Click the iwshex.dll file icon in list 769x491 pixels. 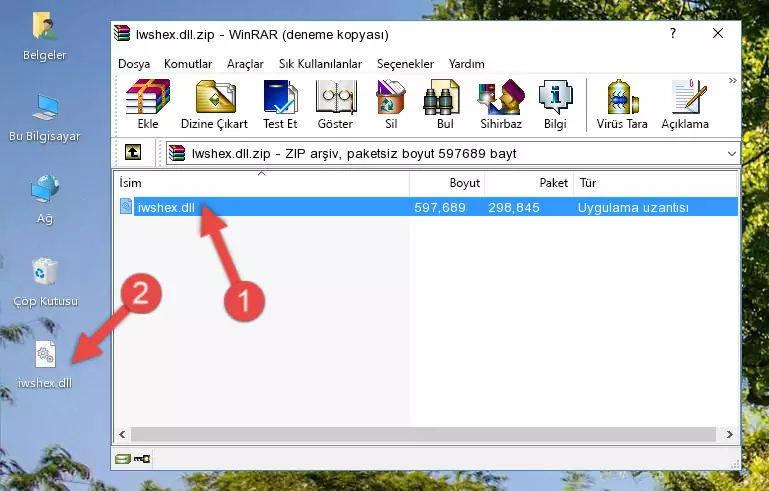pyautogui.click(x=126, y=207)
